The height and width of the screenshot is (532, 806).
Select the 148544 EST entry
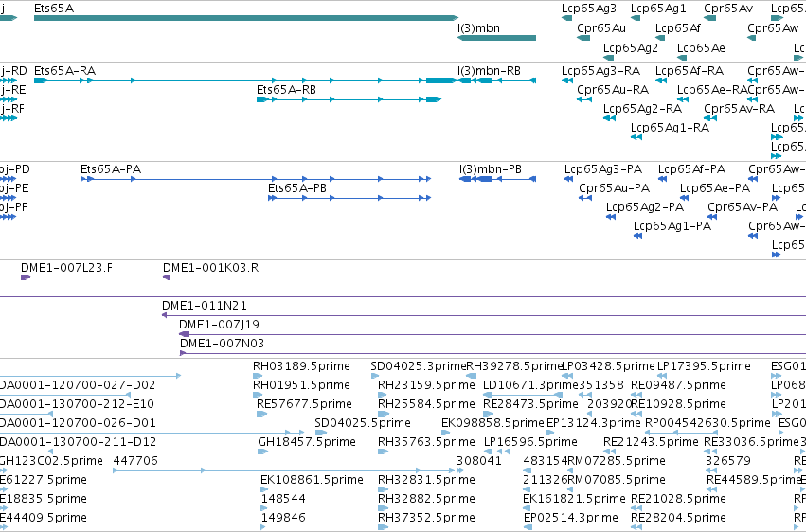point(264,508)
